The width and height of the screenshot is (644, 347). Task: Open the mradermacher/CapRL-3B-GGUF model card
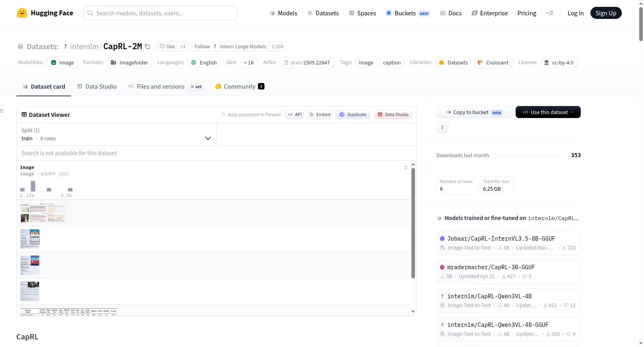pos(508,271)
